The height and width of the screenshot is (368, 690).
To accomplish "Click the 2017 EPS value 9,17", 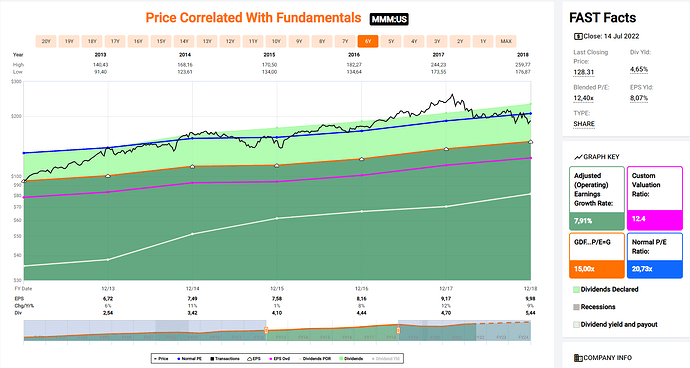I will [446, 298].
